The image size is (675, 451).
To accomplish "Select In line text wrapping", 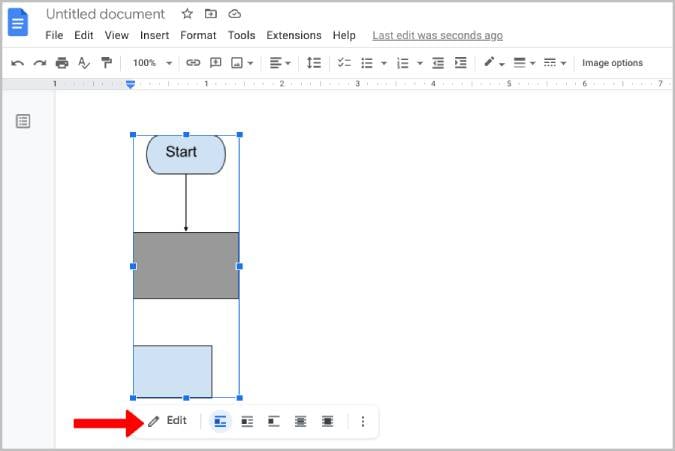I will click(x=220, y=421).
